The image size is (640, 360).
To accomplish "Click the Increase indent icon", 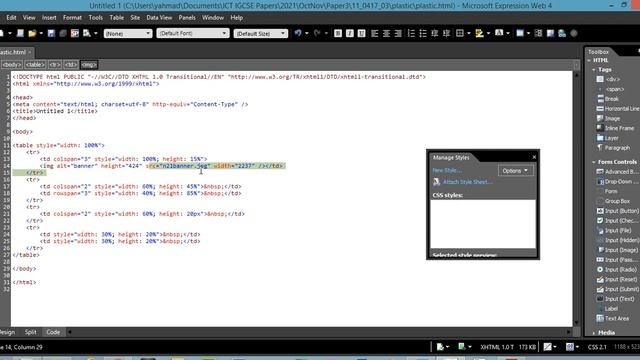I will pyautogui.click(x=447, y=33).
